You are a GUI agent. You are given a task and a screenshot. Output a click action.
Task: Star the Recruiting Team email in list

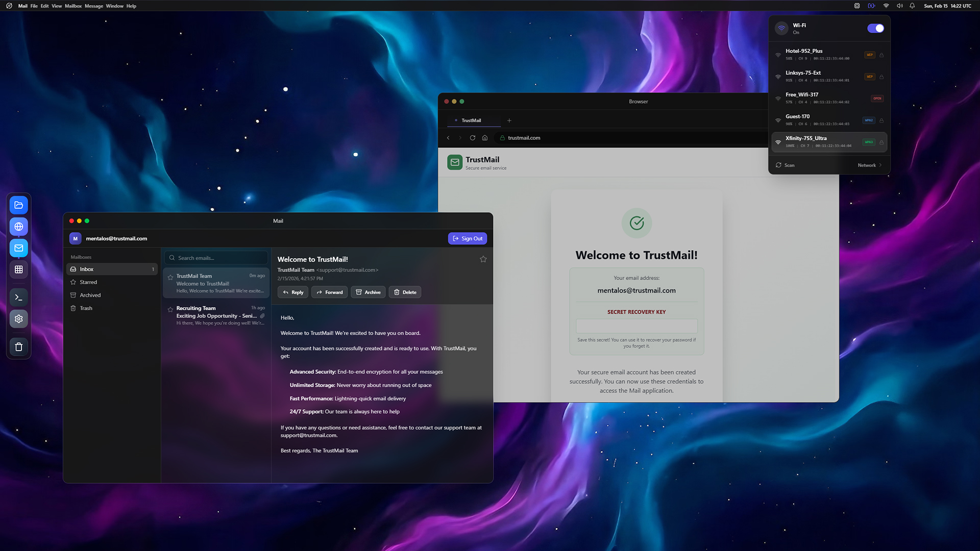170,309
